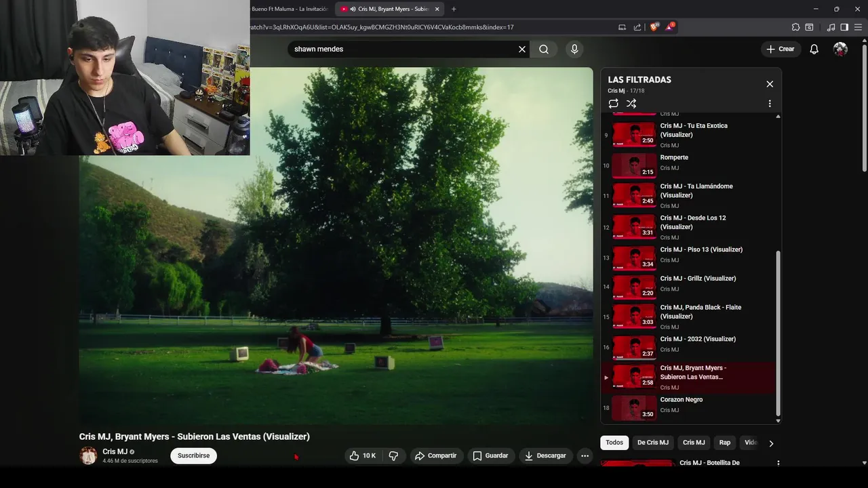Open Brave Rewards triangle icon
This screenshot has width=868, height=488.
point(670,27)
